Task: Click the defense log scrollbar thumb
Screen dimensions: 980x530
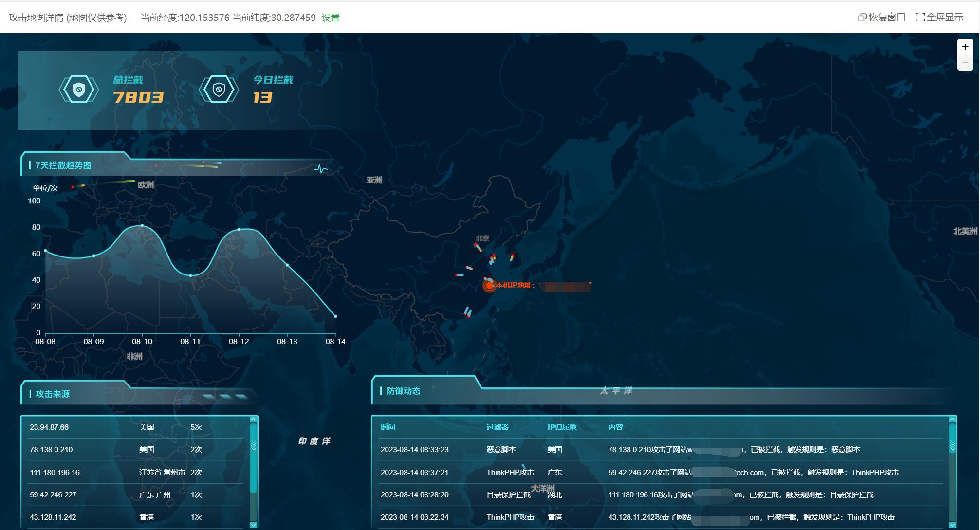Action: pos(952,438)
